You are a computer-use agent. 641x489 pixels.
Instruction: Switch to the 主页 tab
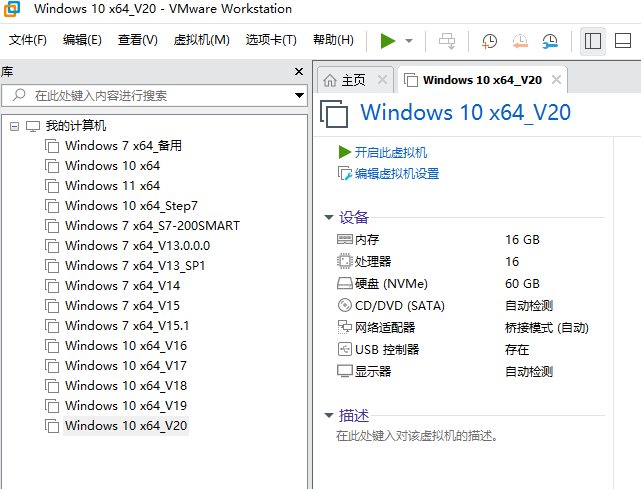(x=344, y=80)
